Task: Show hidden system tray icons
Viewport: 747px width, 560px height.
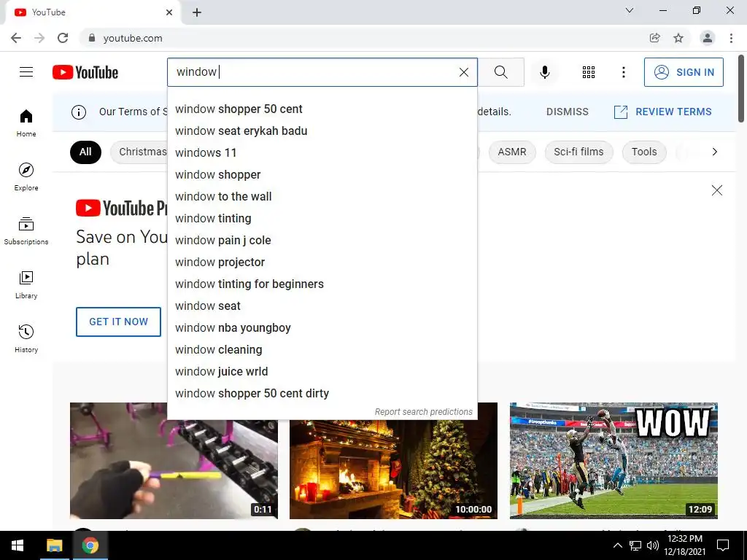Action: click(x=617, y=545)
